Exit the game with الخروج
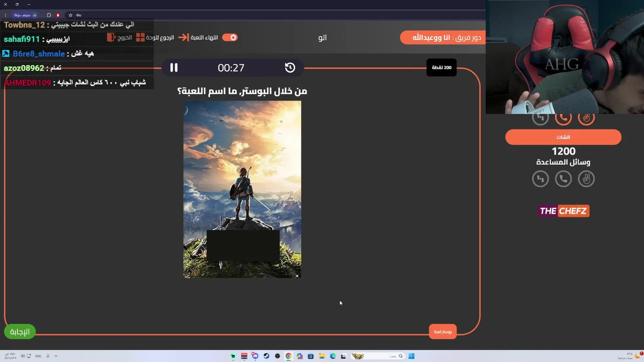 (x=125, y=38)
